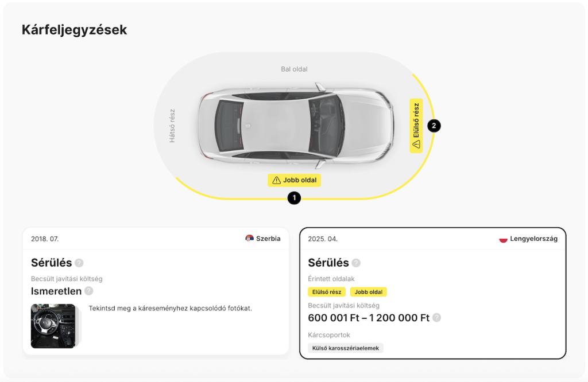588x382 pixels.
Task: Select the Jobb oldal chip under Érintett oldalak
Action: [x=369, y=292]
